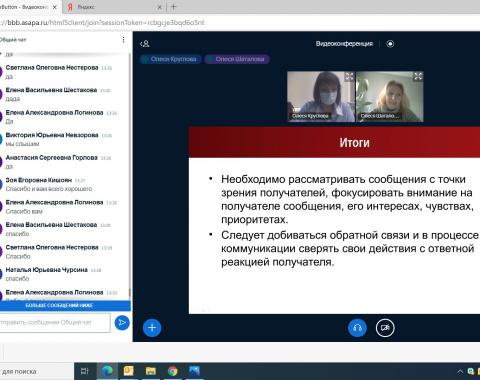
Task: Click the Олеся Шаталова talking indicator
Action: (x=237, y=59)
